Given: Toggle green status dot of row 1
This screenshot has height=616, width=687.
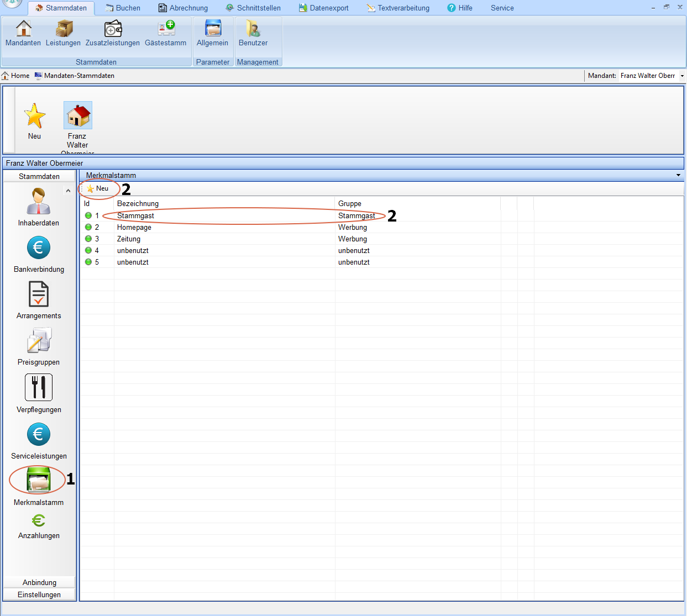Looking at the screenshot, I should pyautogui.click(x=88, y=215).
